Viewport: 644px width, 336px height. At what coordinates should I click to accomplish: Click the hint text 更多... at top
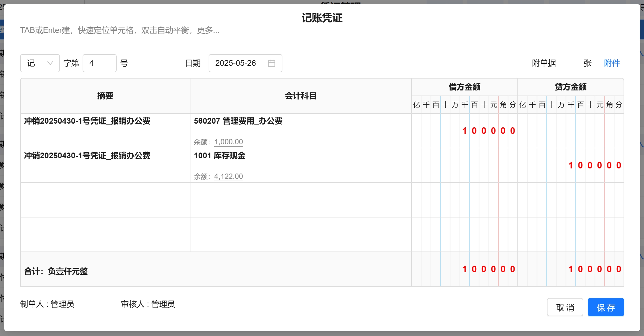pos(208,30)
